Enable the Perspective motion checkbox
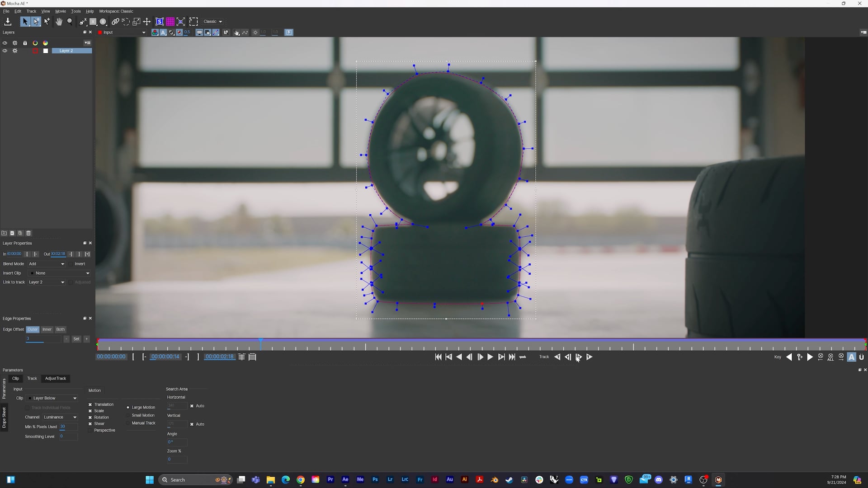The width and height of the screenshot is (868, 488). point(90,430)
